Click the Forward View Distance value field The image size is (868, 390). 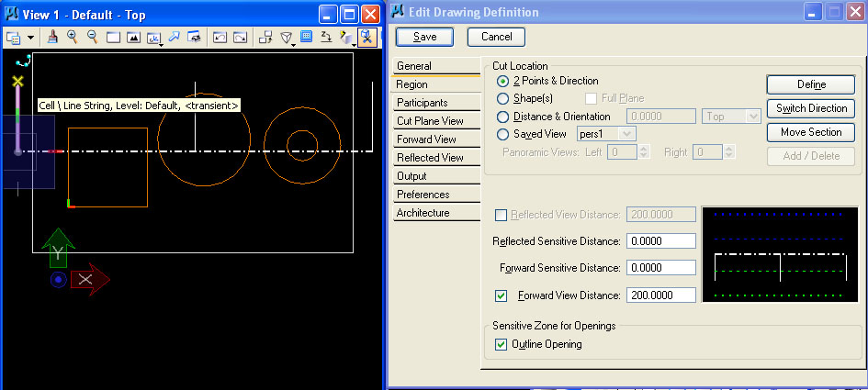[661, 295]
